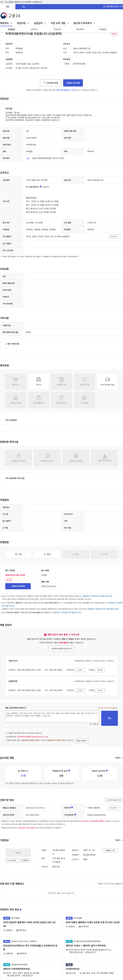
Task: Select the 기숙사 welfare icon
Action: 38,382
